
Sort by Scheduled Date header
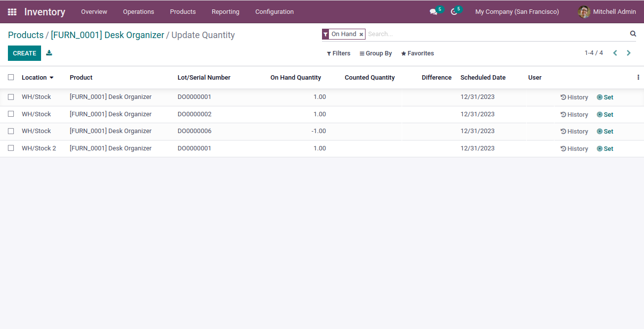(x=483, y=77)
